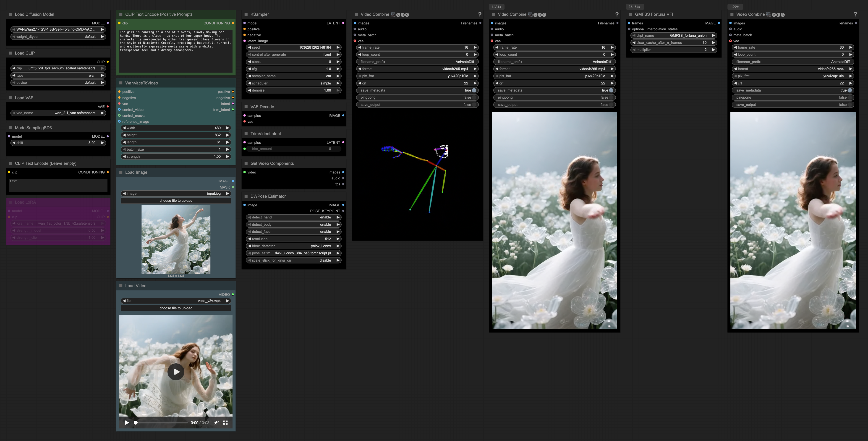868x441 pixels.
Task: Unmute the Load Video player audio
Action: click(216, 423)
